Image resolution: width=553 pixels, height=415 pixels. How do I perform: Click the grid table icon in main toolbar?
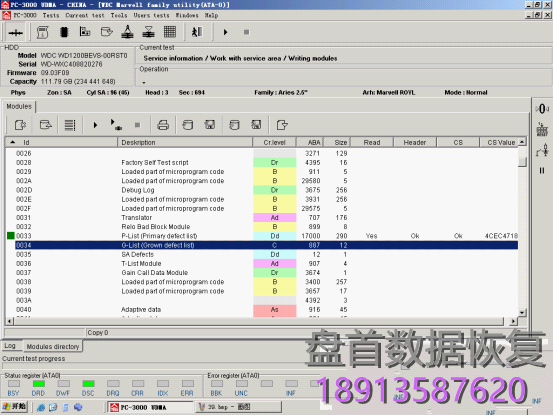pyautogui.click(x=170, y=32)
